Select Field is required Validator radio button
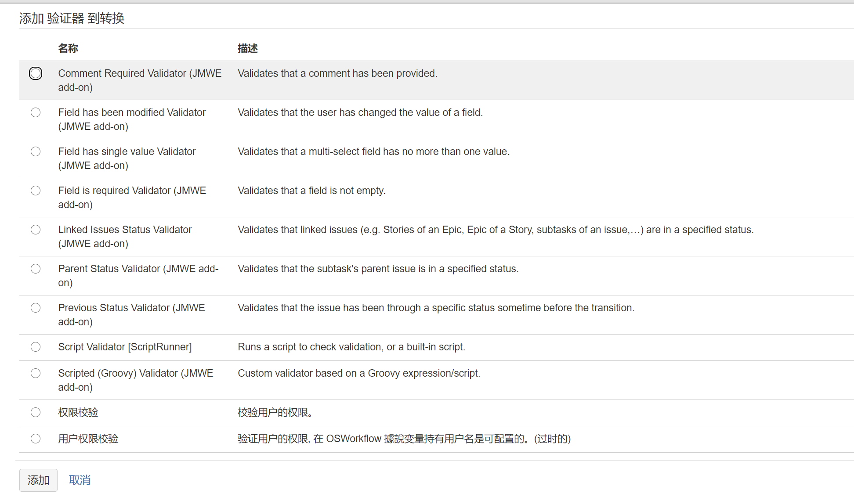This screenshot has width=854, height=504. click(x=36, y=191)
